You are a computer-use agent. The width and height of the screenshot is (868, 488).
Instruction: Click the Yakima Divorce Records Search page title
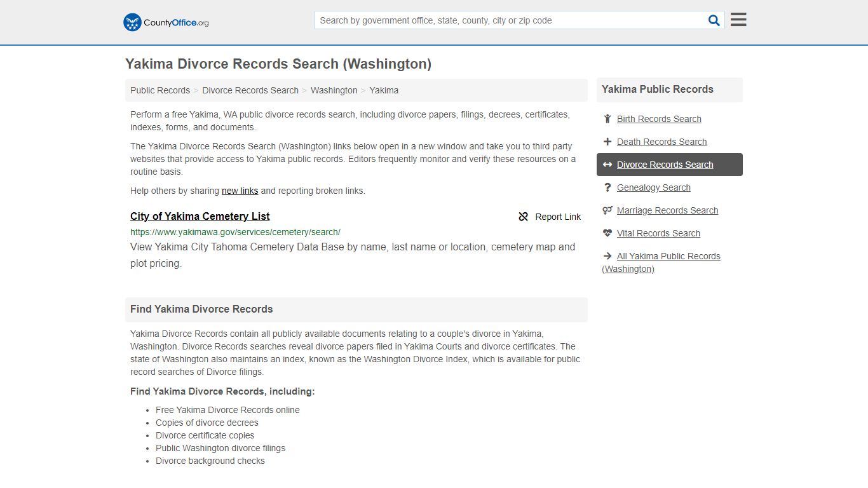point(278,64)
